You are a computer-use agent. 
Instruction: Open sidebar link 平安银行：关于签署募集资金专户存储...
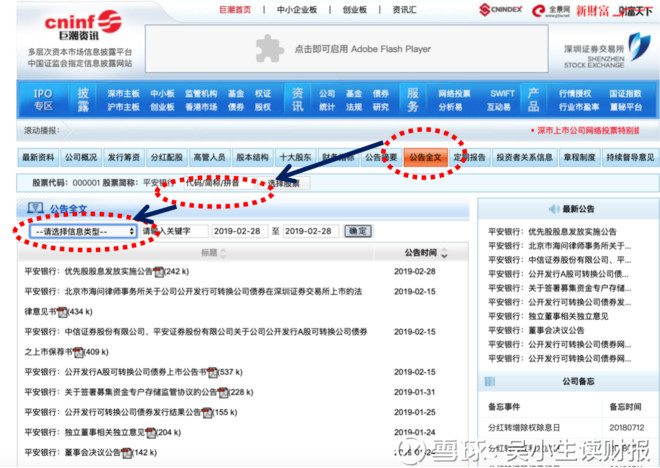(x=559, y=288)
